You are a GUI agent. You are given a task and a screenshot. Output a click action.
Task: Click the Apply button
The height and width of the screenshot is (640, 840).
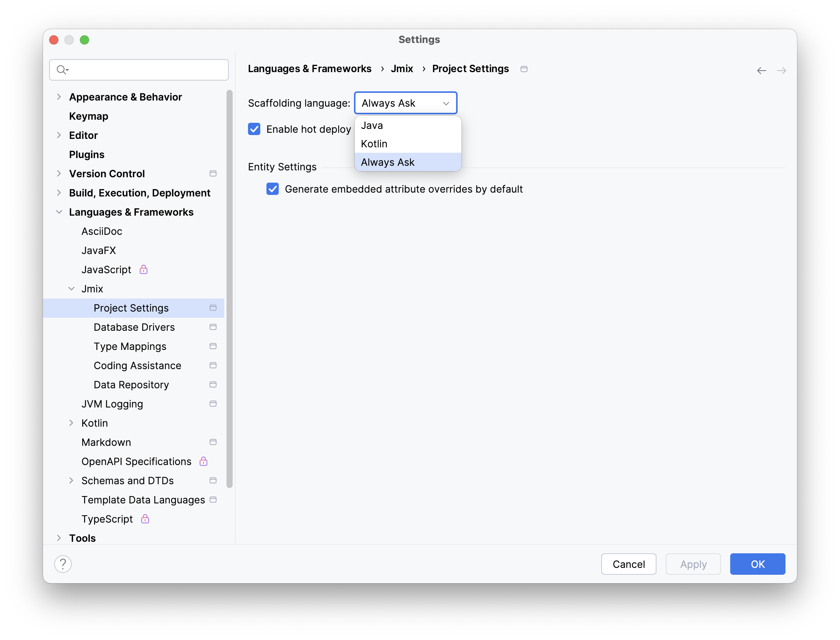coord(693,564)
